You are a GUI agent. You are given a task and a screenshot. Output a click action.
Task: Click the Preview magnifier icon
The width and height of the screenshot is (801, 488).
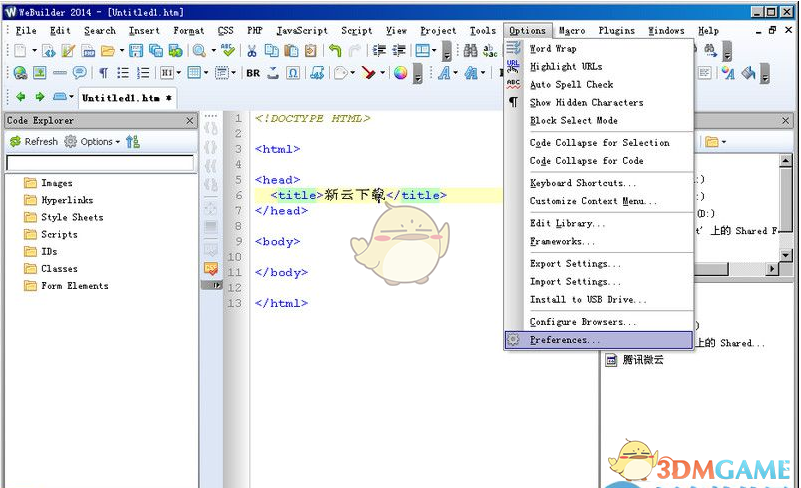point(199,50)
